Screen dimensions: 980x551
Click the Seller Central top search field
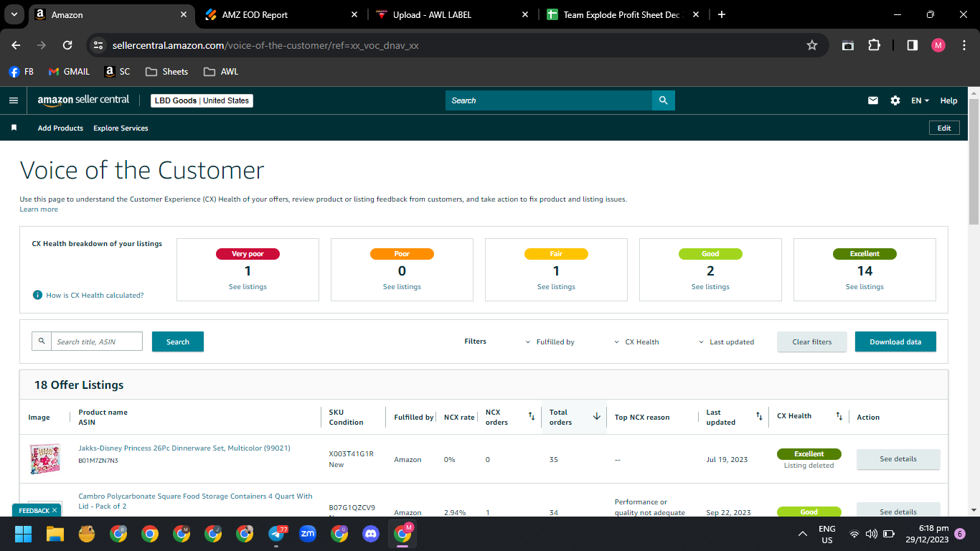(549, 100)
